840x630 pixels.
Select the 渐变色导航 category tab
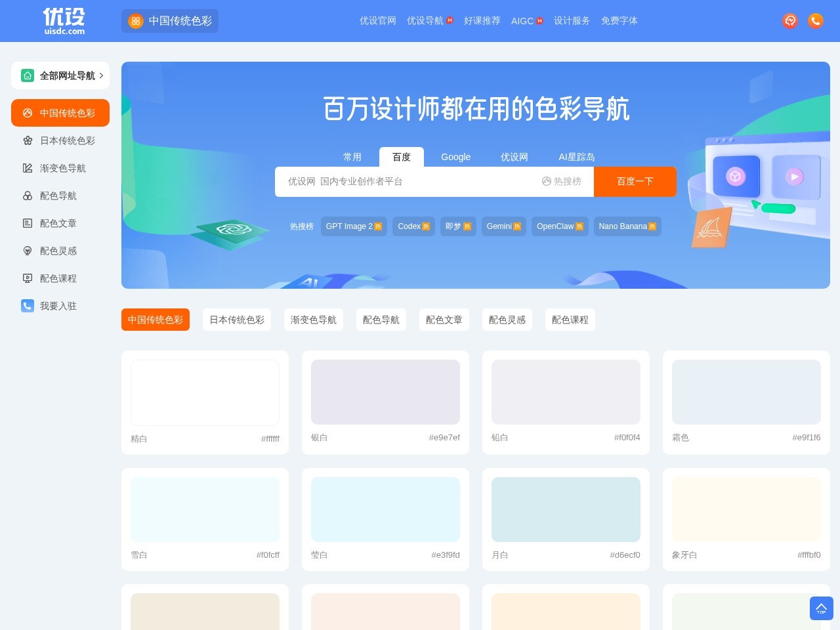coord(314,320)
